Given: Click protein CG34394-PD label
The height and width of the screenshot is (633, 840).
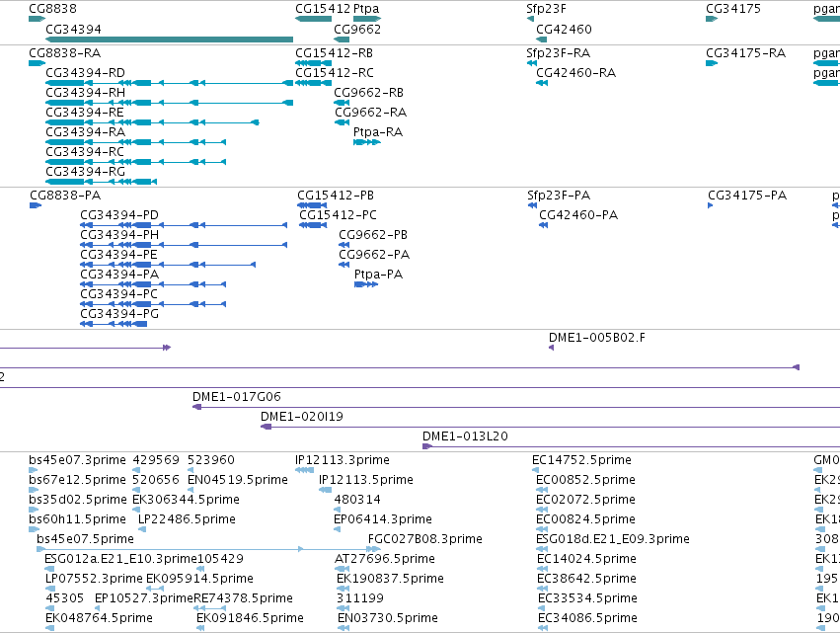Looking at the screenshot, I should pyautogui.click(x=119, y=215).
